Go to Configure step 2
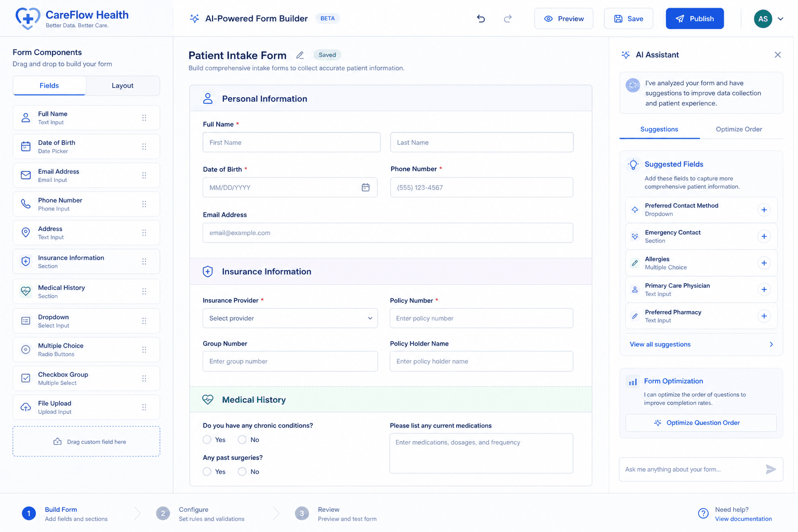This screenshot has height=532, width=798. point(201,514)
